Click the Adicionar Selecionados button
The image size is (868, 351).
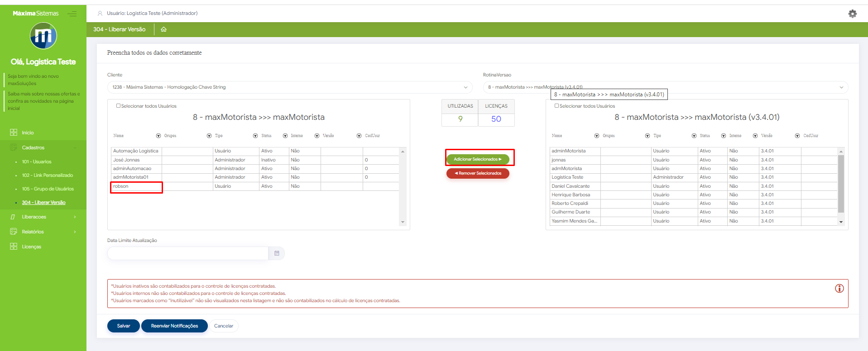coord(478,159)
